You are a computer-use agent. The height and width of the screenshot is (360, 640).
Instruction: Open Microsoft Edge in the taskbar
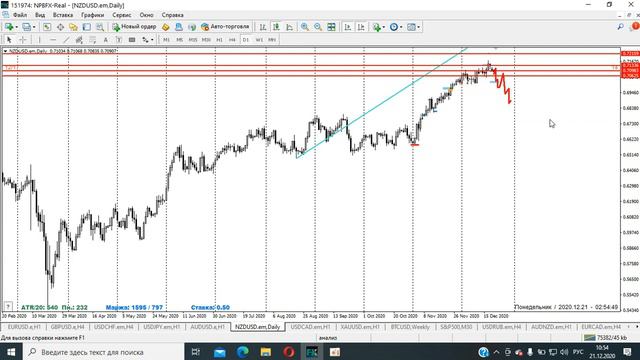pos(242,352)
